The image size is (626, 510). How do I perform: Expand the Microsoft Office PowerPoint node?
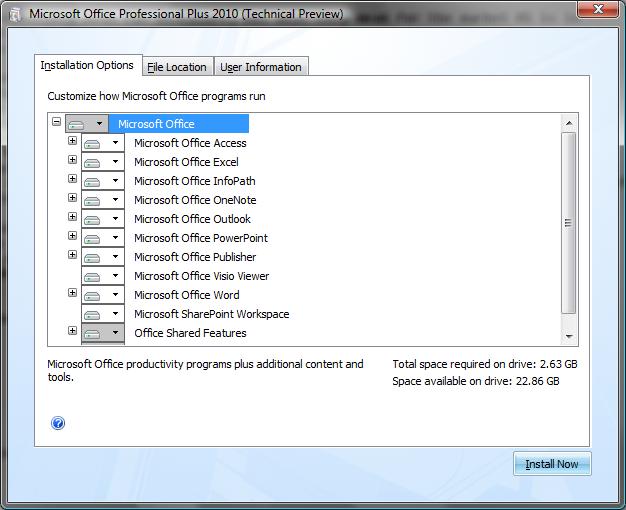pyautogui.click(x=72, y=236)
